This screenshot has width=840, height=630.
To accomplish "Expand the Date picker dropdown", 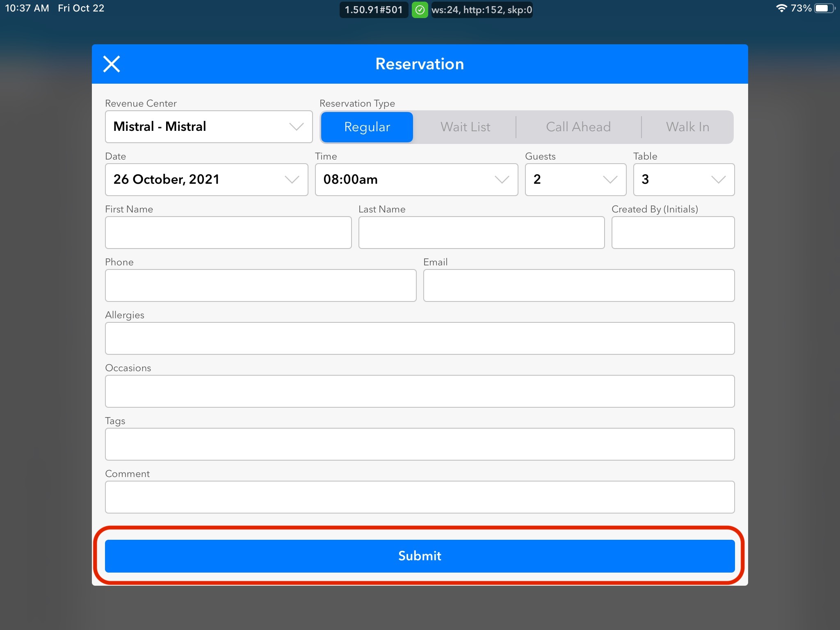I will [x=206, y=180].
